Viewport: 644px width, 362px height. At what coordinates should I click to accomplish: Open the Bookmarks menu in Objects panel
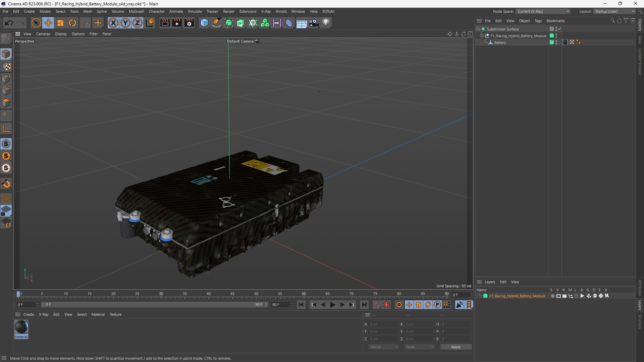555,21
